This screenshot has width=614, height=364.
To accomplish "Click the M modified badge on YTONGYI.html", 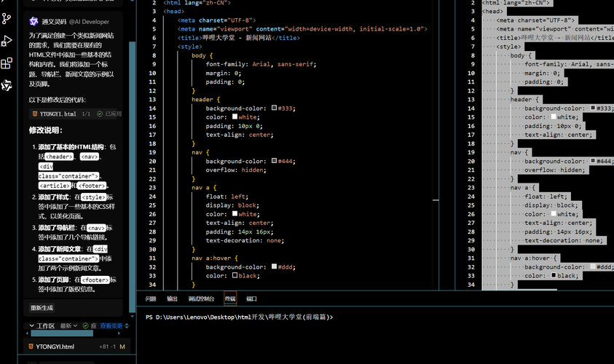I will coord(122,347).
